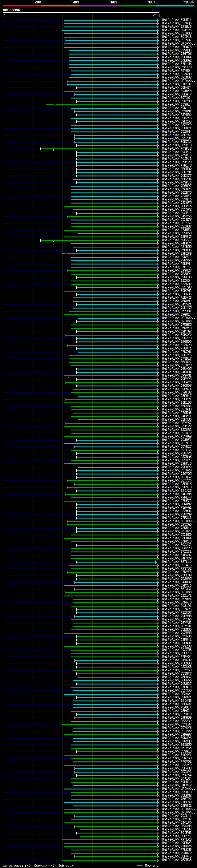Select the UniRef100_A9TLK6 label
This screenshot has height=868, width=197.
tap(177, 450)
